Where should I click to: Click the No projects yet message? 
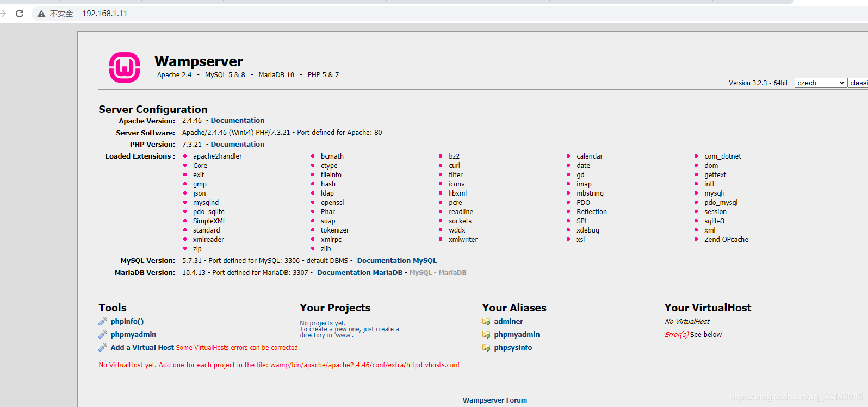click(x=323, y=323)
